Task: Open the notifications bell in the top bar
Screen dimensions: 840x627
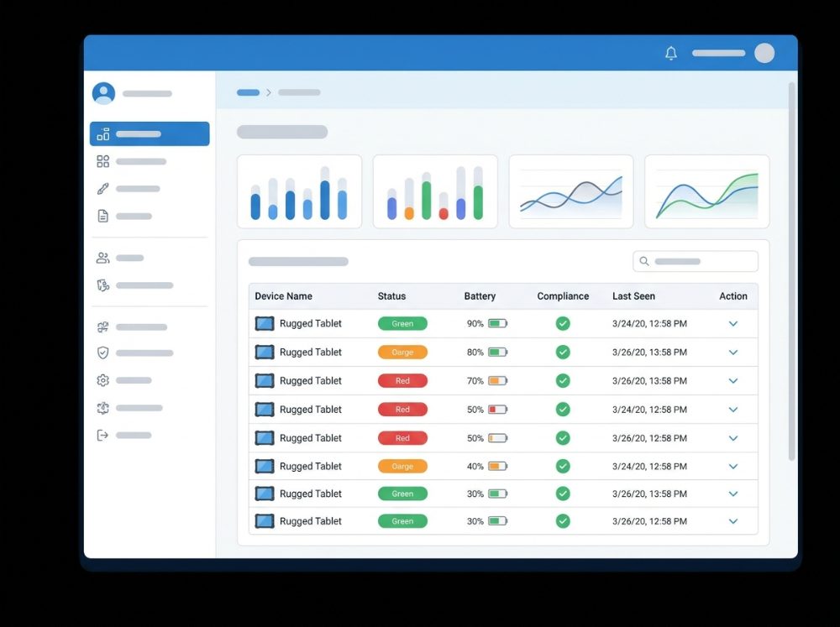Action: 670,53
